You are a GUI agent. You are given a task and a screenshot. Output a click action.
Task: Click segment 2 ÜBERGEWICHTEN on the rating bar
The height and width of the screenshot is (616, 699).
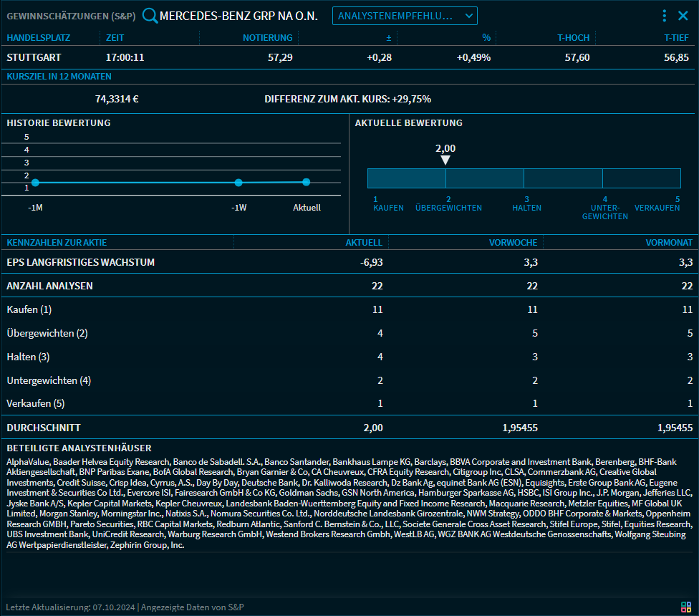tap(486, 177)
